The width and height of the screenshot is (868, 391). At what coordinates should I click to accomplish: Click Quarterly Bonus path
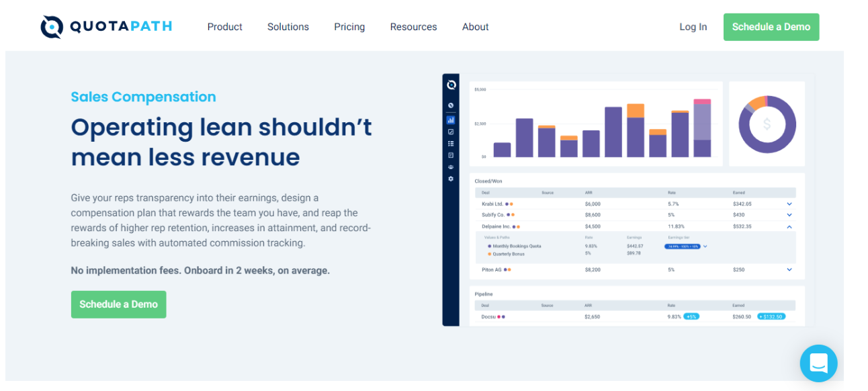coord(509,253)
